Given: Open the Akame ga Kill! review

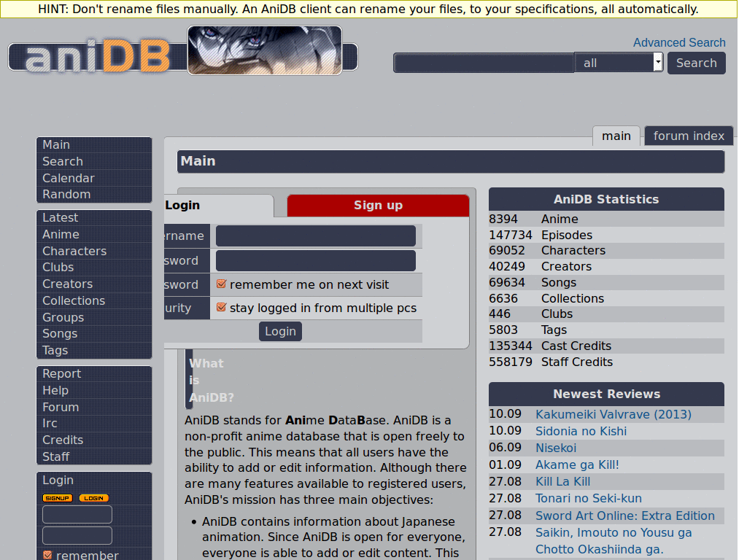Looking at the screenshot, I should point(577,464).
